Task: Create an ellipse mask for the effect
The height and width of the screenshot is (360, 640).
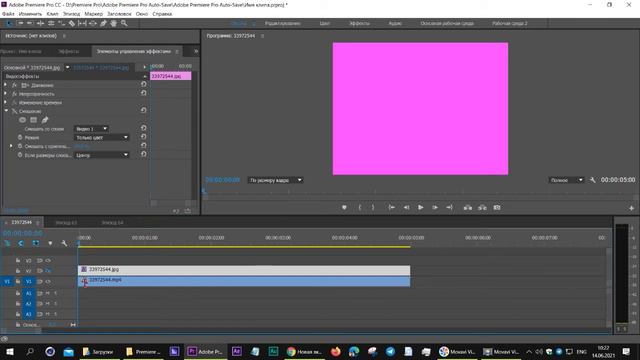Action: pyautogui.click(x=22, y=120)
